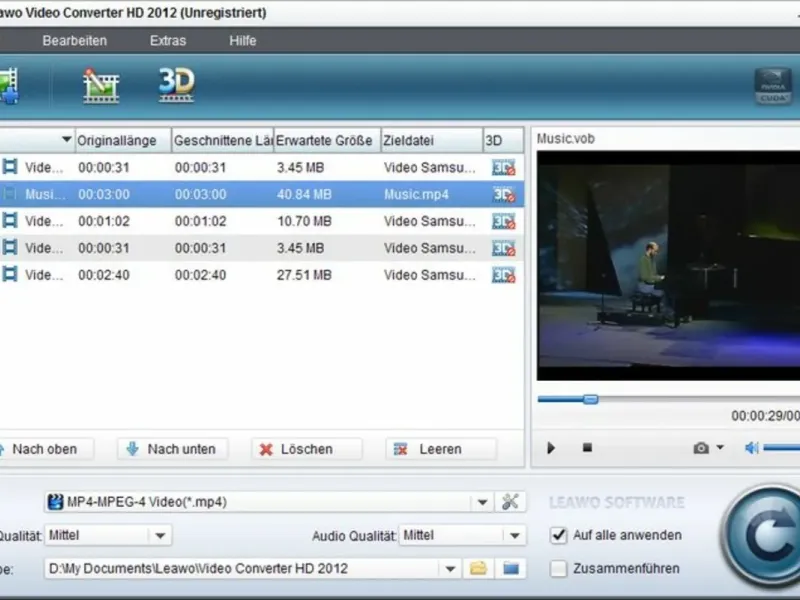Viewport: 800px width, 600px height.
Task: Open snapshot options arrow next to camera
Action: click(720, 447)
